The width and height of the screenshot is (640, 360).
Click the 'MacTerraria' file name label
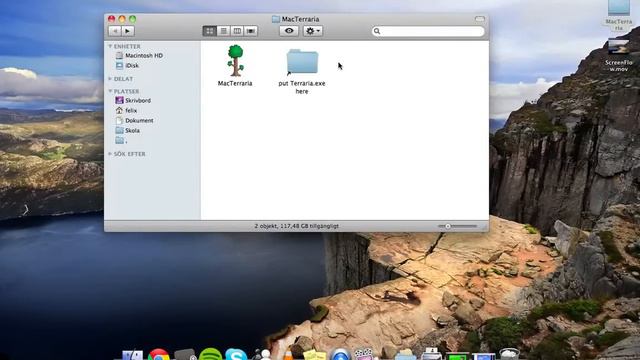pyautogui.click(x=235, y=83)
